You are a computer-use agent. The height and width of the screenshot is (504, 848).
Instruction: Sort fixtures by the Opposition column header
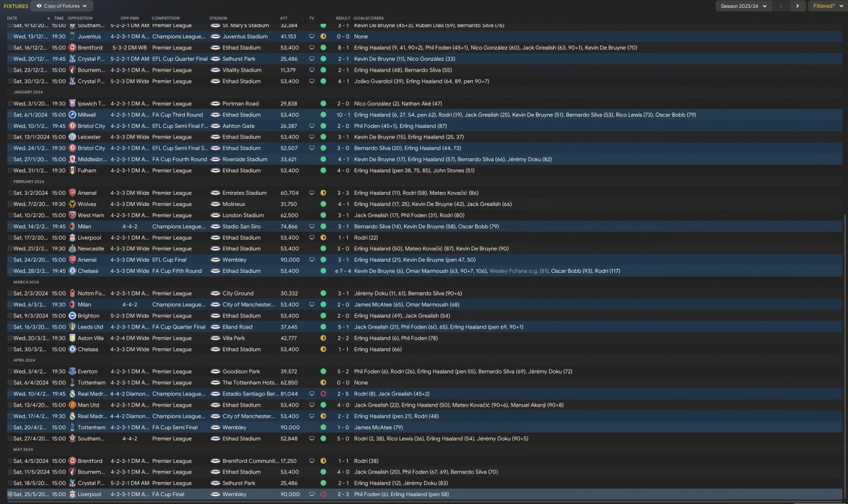(x=80, y=18)
